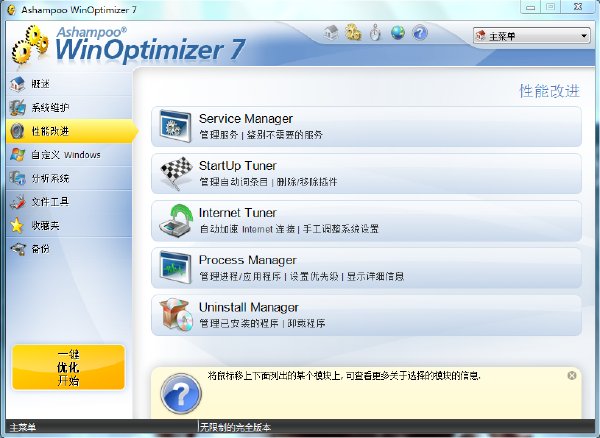Click the 文件工具 sidebar icon
The width and height of the screenshot is (600, 438).
pos(18,202)
